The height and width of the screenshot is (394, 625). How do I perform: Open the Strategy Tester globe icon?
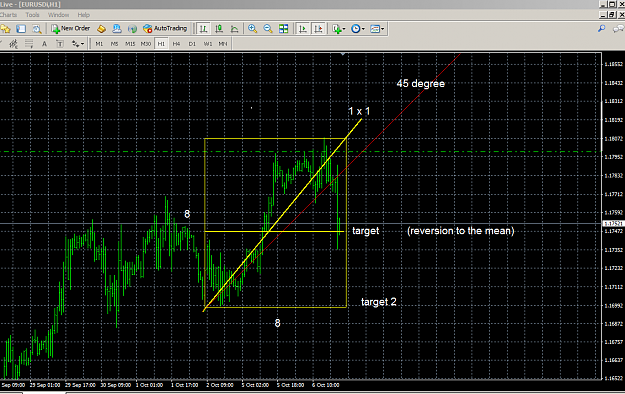(132, 29)
